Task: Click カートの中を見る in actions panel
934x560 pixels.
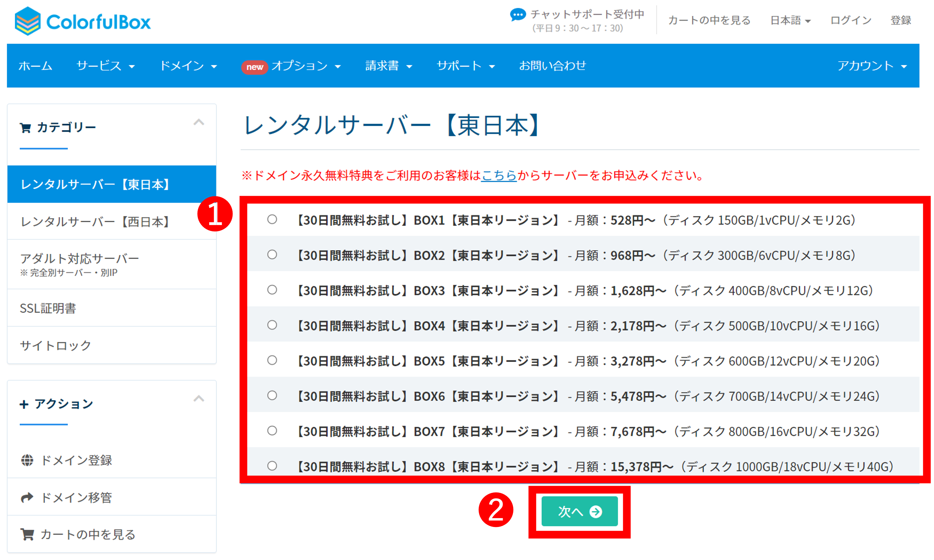Action: pyautogui.click(x=112, y=534)
